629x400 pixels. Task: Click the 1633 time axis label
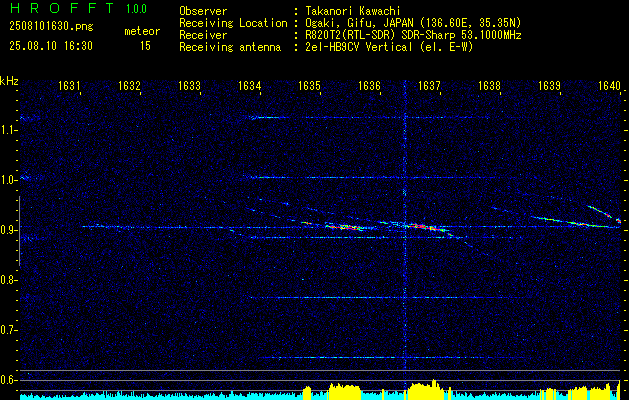click(189, 86)
